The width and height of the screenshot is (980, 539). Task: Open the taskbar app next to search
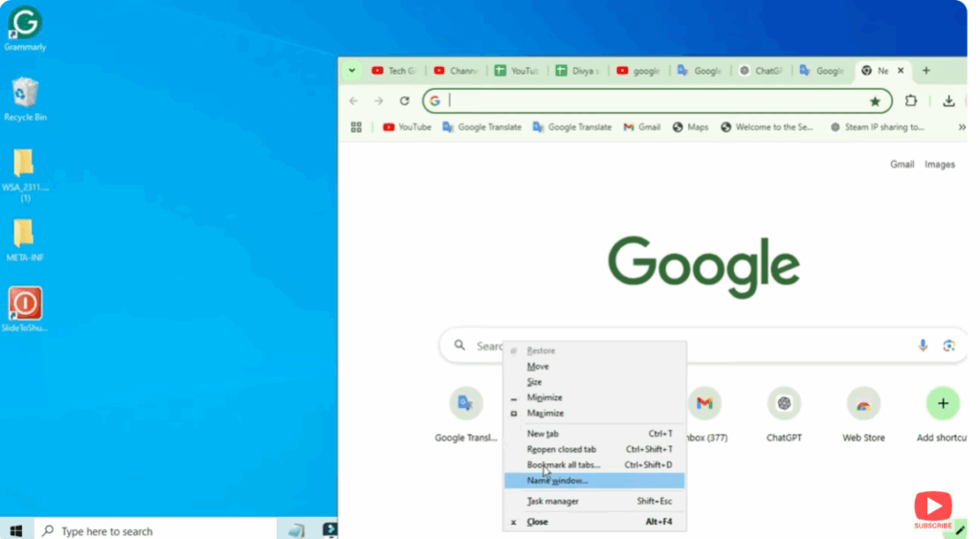pos(297,531)
